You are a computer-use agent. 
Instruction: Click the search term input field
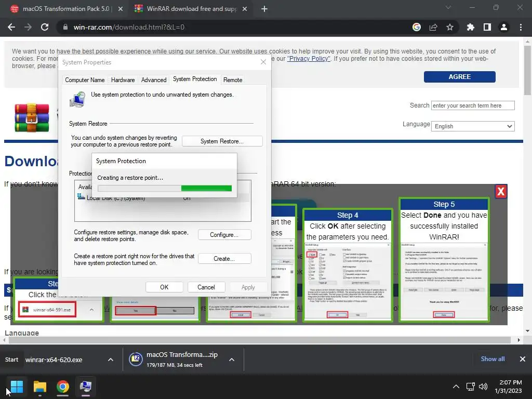(x=473, y=105)
